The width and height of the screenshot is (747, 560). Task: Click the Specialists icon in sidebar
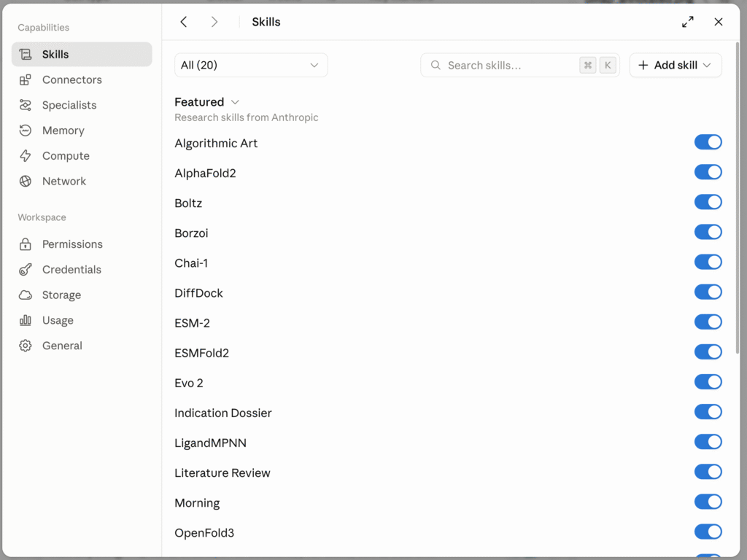click(x=26, y=105)
